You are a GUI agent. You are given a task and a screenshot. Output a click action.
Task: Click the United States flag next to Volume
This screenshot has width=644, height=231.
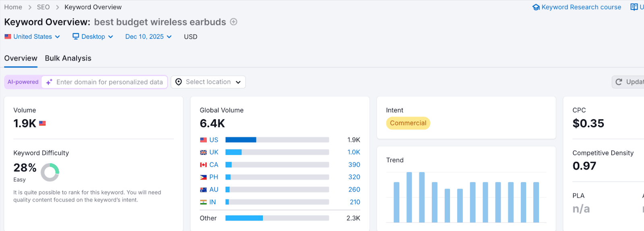pyautogui.click(x=42, y=123)
